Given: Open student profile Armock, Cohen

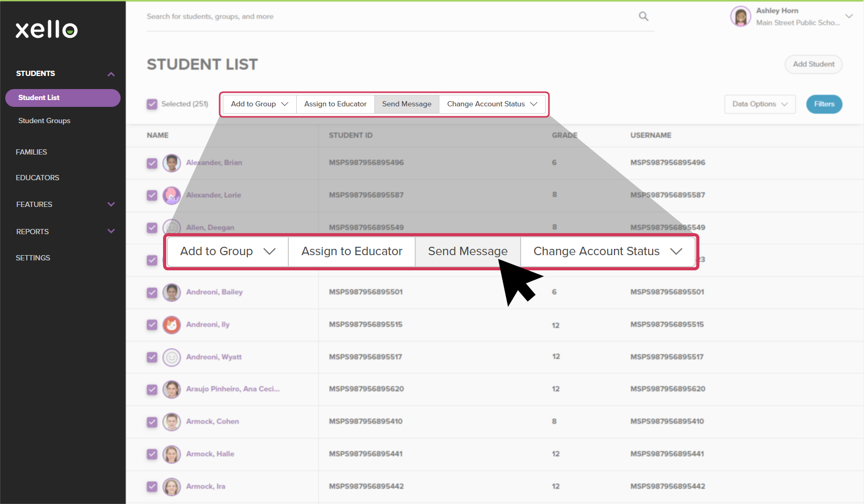Looking at the screenshot, I should click(x=212, y=422).
